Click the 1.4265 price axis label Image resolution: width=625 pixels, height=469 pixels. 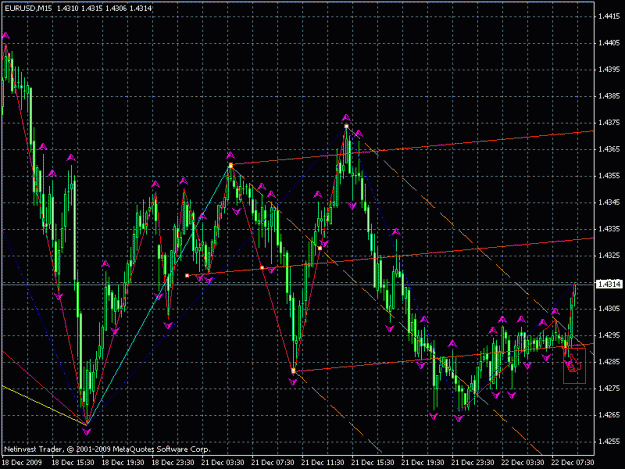609,415
